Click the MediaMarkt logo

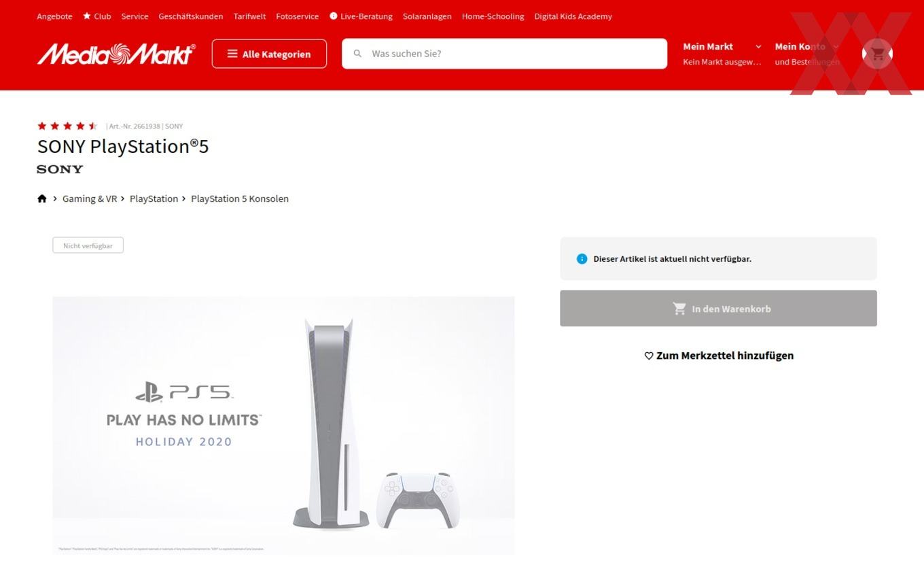pyautogui.click(x=116, y=54)
